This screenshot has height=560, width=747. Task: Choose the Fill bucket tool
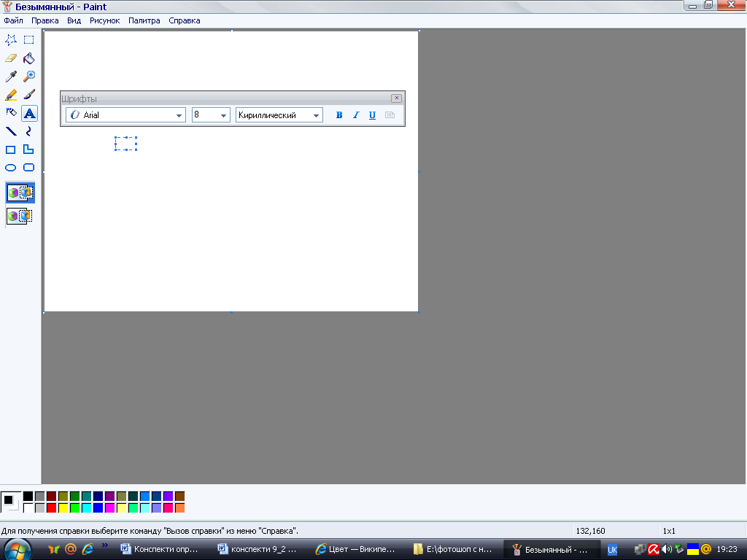[x=29, y=58]
